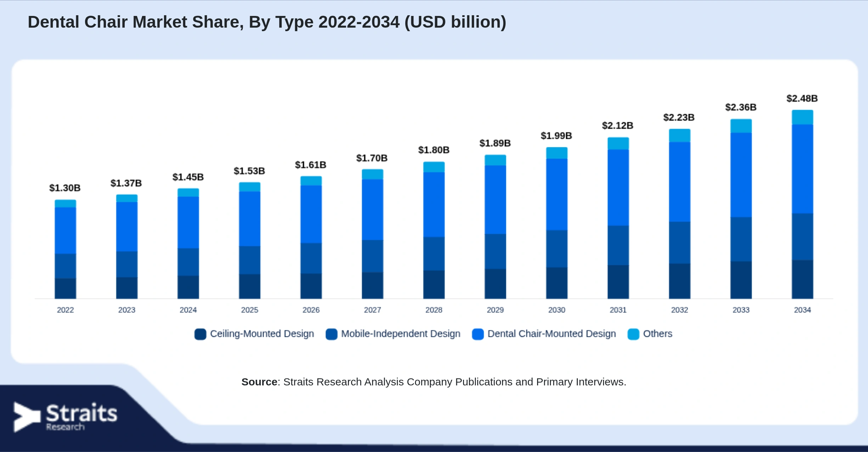Click the $2.48B total label
Viewport: 868px width, 452px height.
pyautogui.click(x=802, y=98)
